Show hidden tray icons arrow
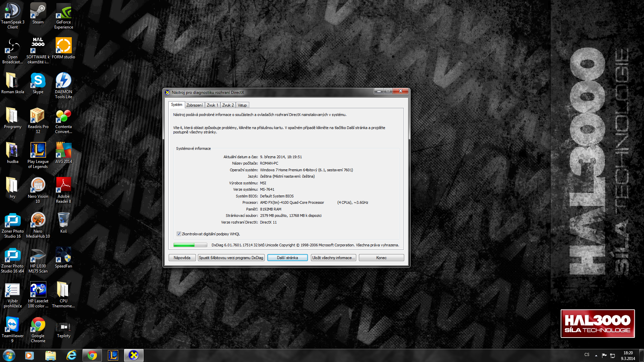This screenshot has width=644, height=362. point(596,356)
